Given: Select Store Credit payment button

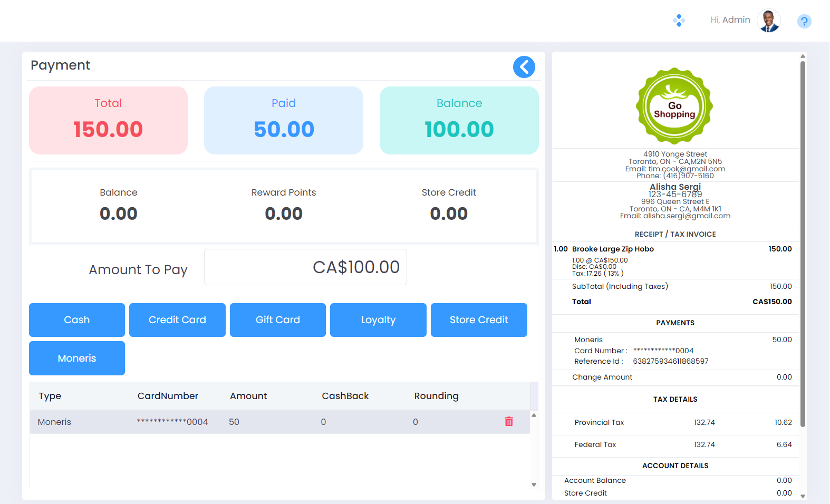Looking at the screenshot, I should tap(479, 320).
